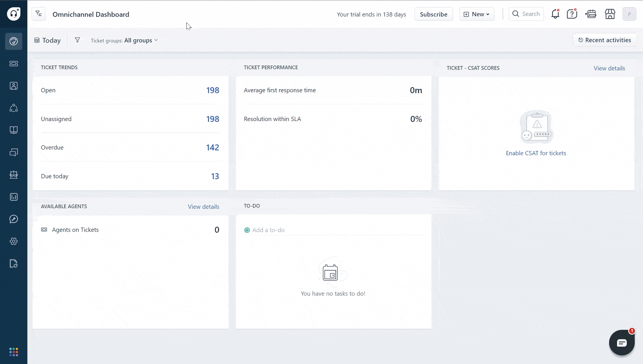The image size is (643, 364).
Task: Click the Add a to-do field
Action: click(x=268, y=230)
